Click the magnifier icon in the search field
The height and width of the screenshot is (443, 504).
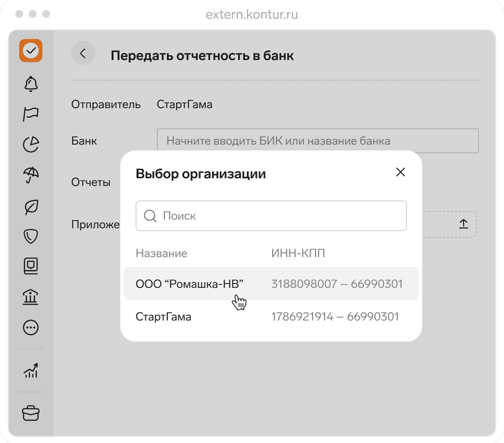(x=150, y=216)
